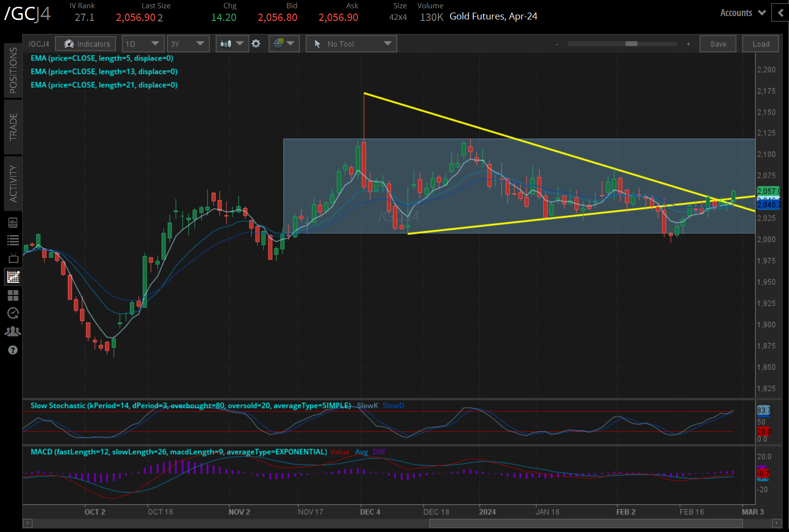Click the zoom in plus button

point(688,44)
